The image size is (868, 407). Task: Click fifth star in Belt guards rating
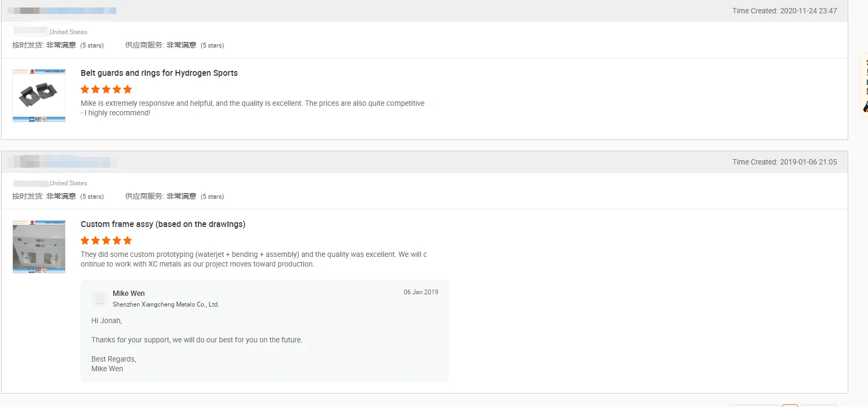[128, 89]
